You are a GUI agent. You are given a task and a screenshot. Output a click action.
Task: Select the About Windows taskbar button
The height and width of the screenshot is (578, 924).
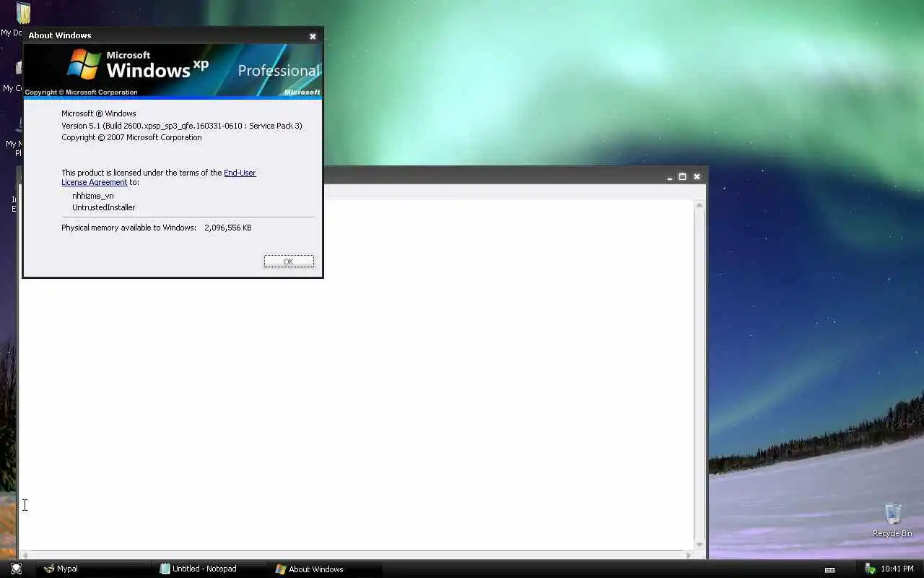point(325,569)
